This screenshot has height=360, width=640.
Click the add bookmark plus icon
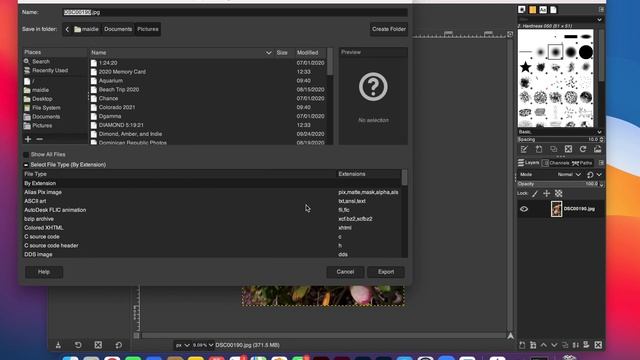click(28, 139)
